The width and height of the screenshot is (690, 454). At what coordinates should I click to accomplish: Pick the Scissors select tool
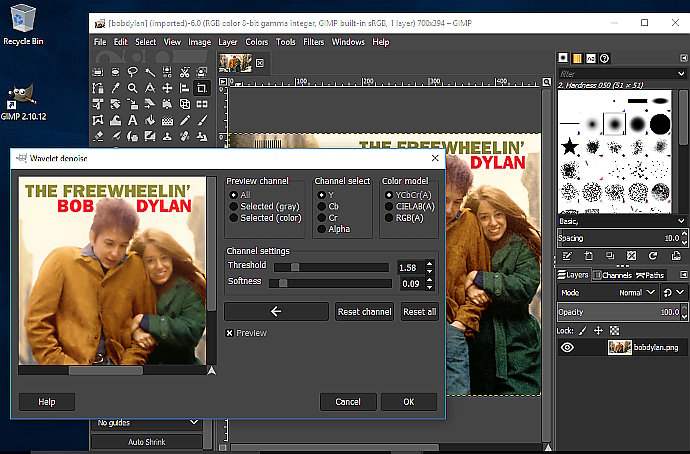(x=185, y=71)
